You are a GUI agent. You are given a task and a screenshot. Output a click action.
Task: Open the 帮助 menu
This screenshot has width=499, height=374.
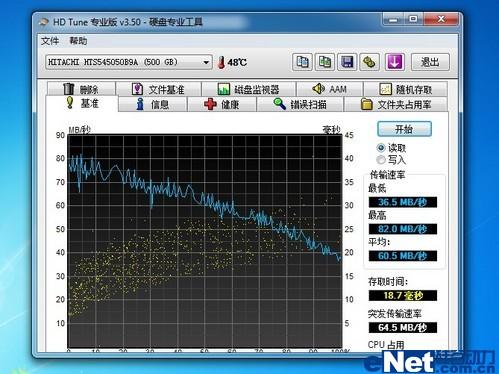click(x=78, y=41)
